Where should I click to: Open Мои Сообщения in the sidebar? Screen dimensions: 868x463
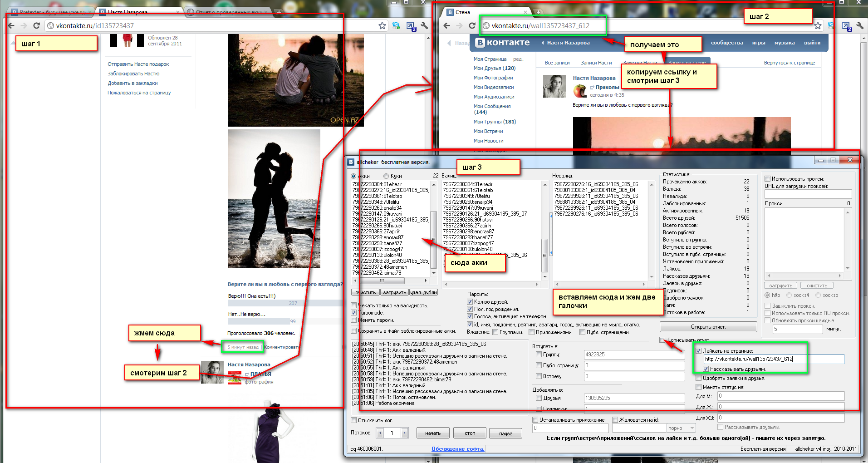(492, 109)
